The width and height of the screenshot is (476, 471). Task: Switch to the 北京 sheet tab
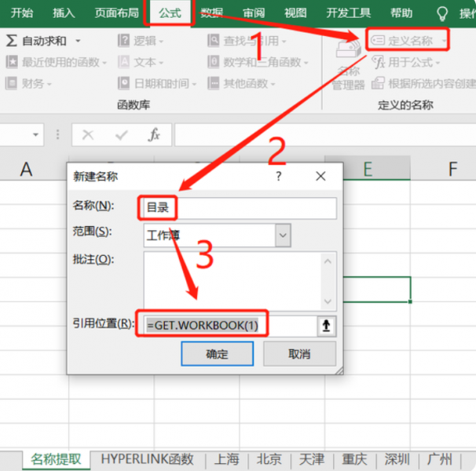tap(269, 459)
